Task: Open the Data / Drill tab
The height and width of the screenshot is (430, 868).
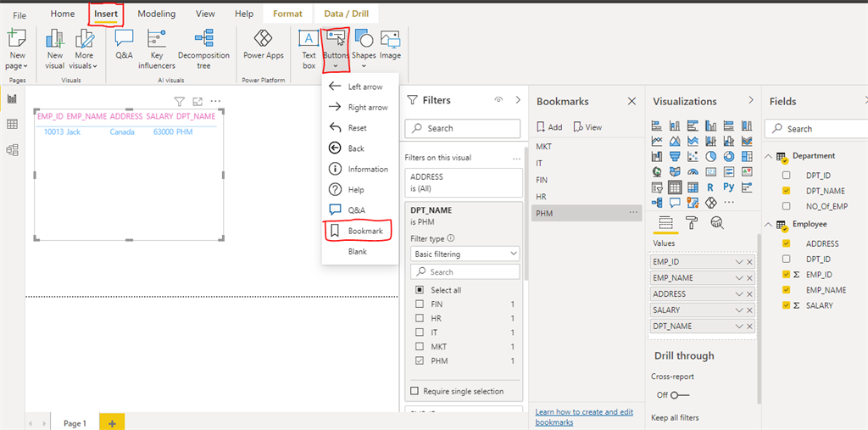Action: click(x=346, y=14)
